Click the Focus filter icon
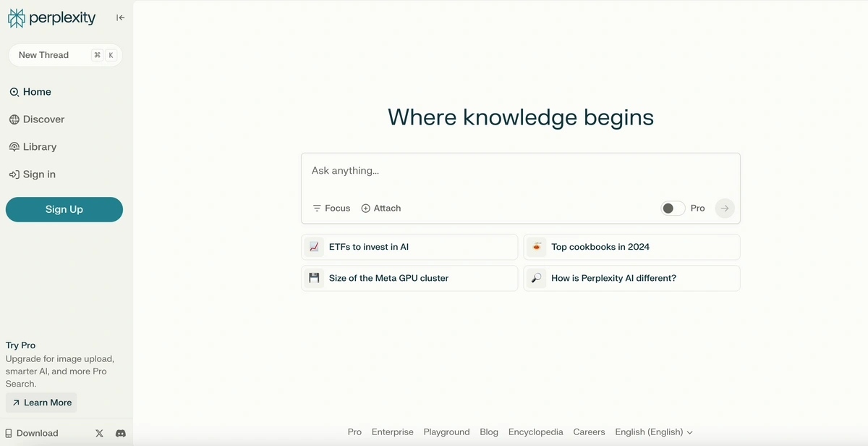This screenshot has height=446, width=868. 317,209
